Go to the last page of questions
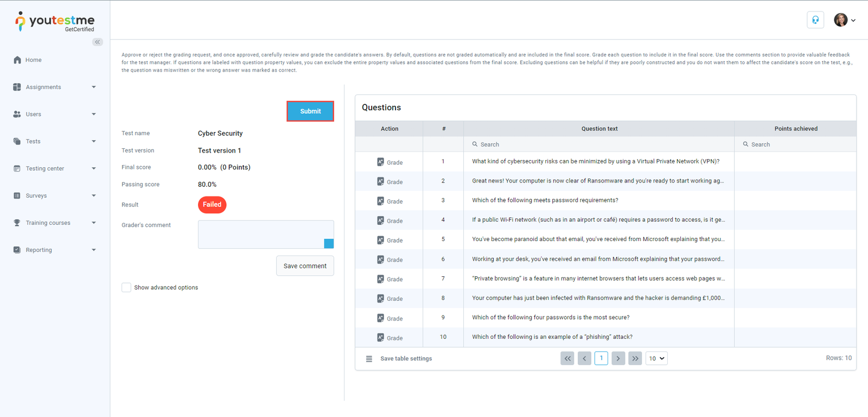Screen dimensions: 868x417 click(x=635, y=358)
